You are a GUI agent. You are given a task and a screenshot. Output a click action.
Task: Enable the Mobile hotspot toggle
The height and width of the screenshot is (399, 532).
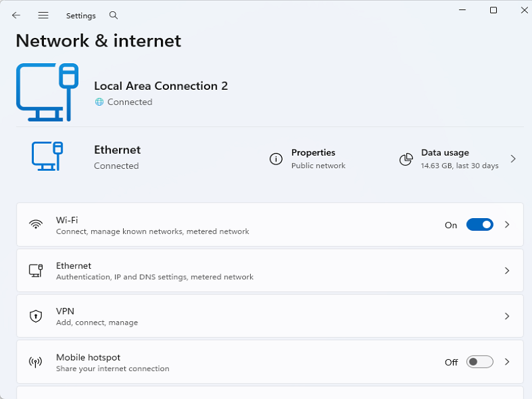[x=479, y=362]
